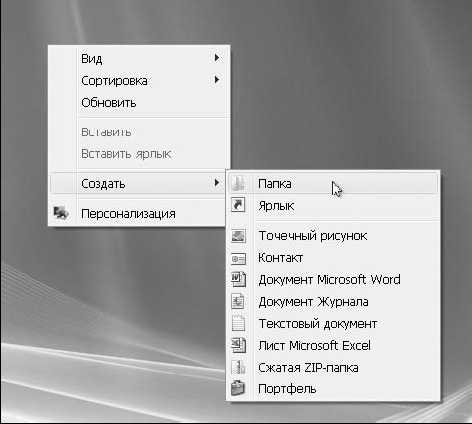Choose Обновить from the context menu
This screenshot has height=424, width=472.
click(x=109, y=103)
